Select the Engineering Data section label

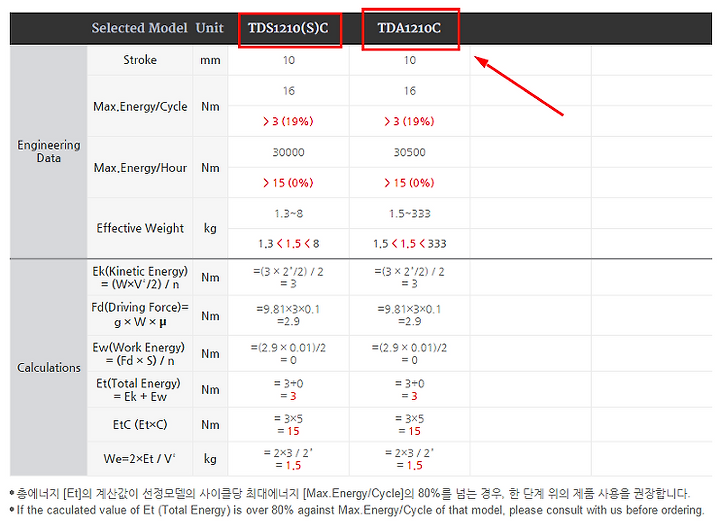(x=49, y=152)
